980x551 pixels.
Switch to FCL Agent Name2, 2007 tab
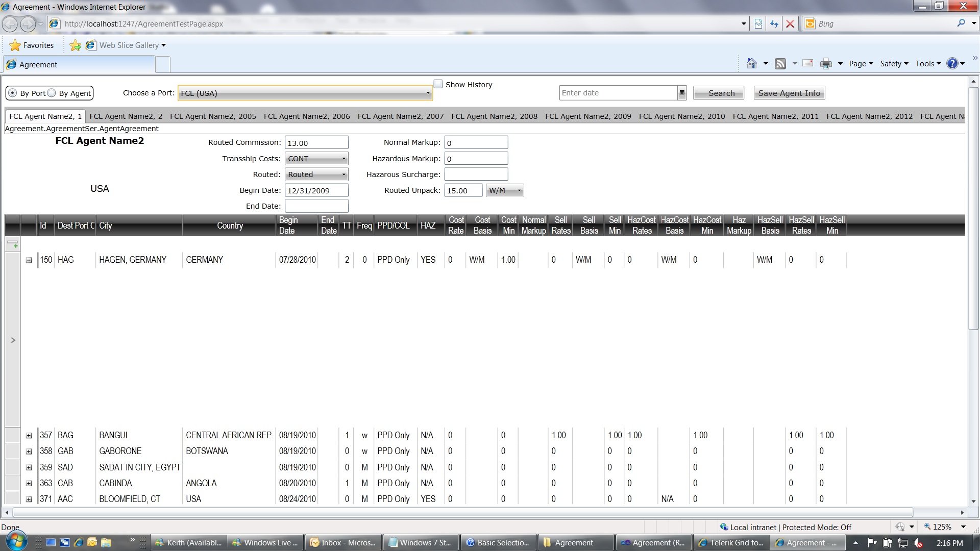pos(401,116)
